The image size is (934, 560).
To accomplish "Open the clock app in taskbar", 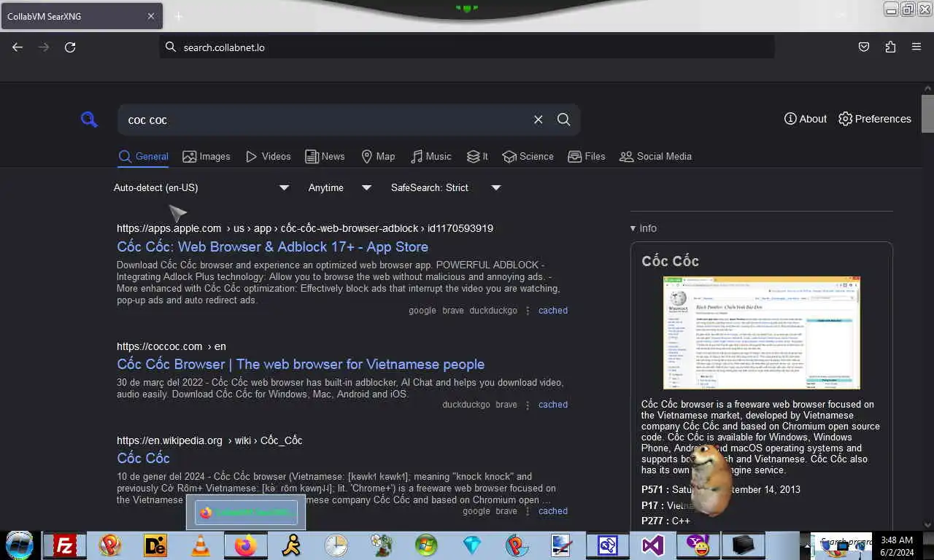I will click(x=336, y=545).
